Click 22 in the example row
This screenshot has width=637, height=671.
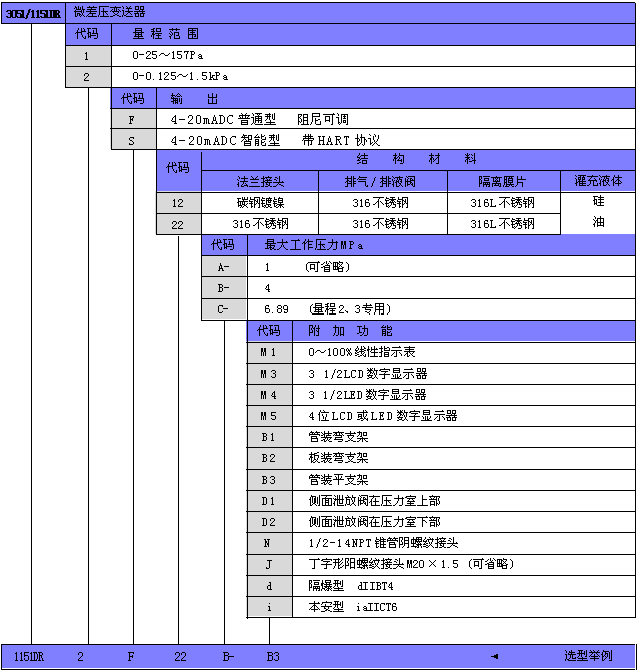[x=181, y=657]
